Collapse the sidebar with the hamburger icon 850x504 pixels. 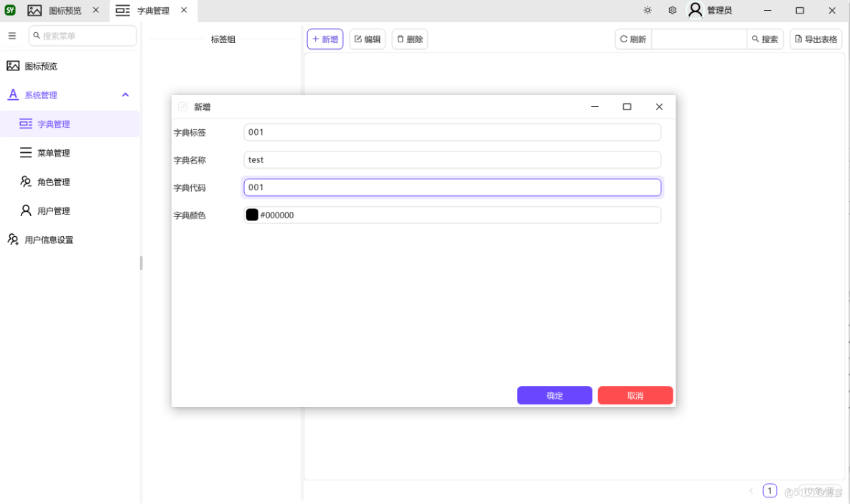[x=12, y=35]
